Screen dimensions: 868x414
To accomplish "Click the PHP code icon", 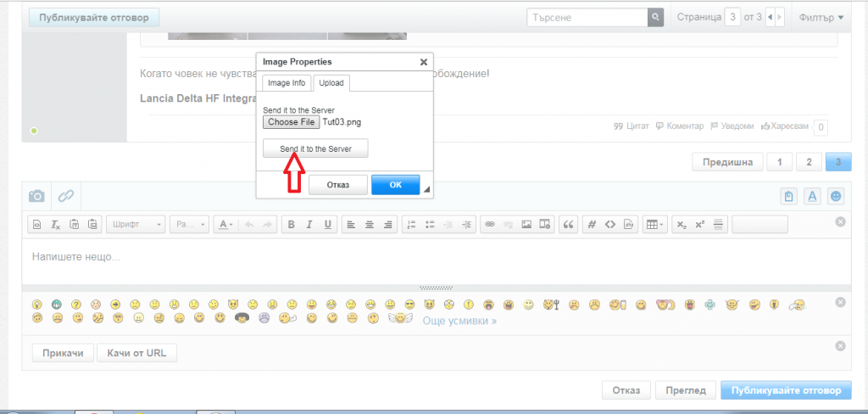I will coord(628,225).
